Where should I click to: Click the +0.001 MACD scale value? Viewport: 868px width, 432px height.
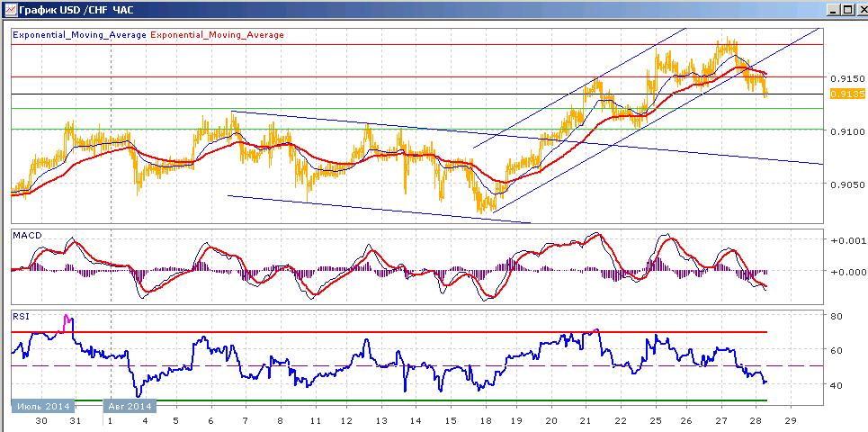point(847,240)
